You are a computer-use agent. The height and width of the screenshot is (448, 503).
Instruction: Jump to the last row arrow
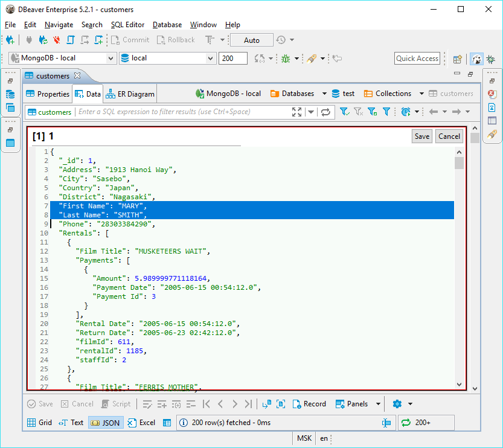tap(249, 404)
